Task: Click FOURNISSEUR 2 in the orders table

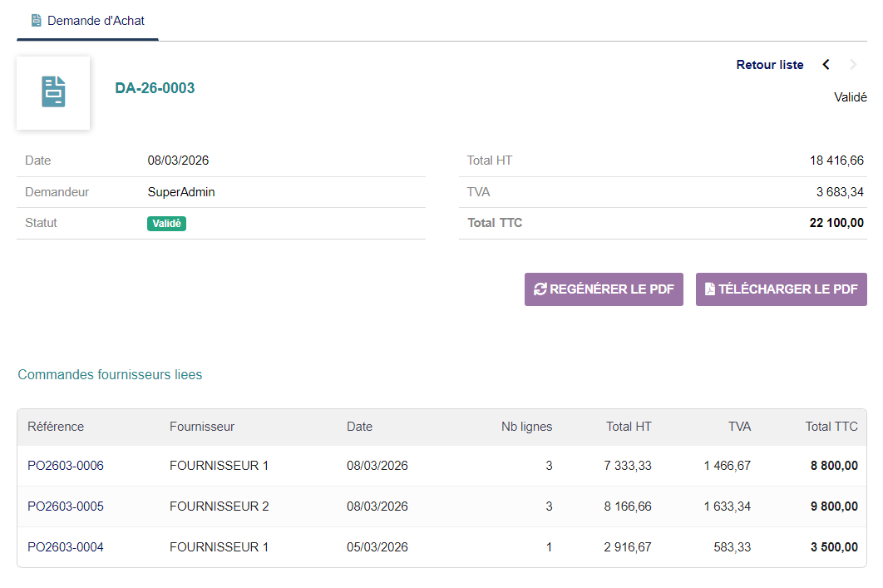Action: tap(220, 506)
